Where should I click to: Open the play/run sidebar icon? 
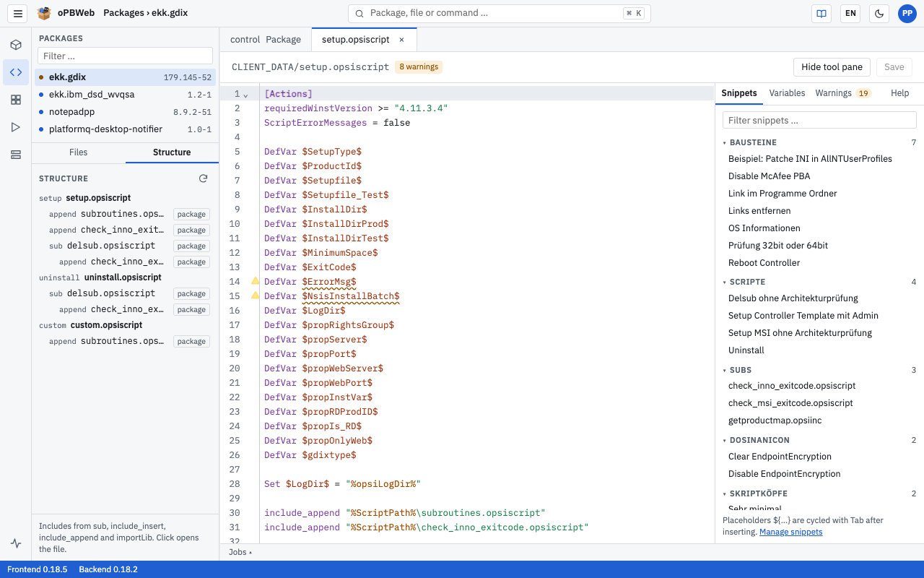[x=16, y=127]
